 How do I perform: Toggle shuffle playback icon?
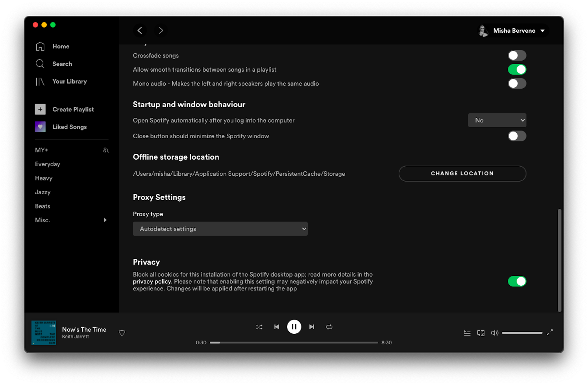click(x=259, y=327)
